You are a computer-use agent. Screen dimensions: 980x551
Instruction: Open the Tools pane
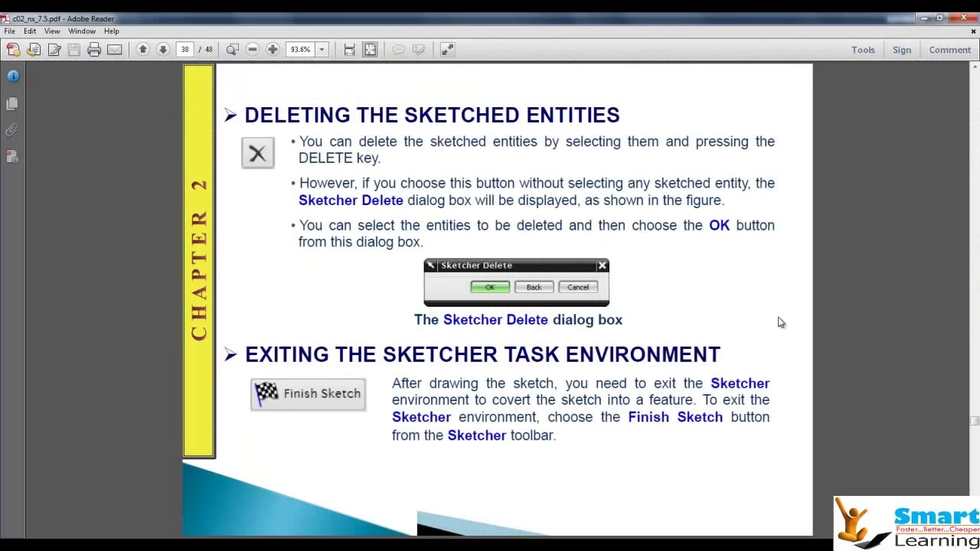point(863,50)
